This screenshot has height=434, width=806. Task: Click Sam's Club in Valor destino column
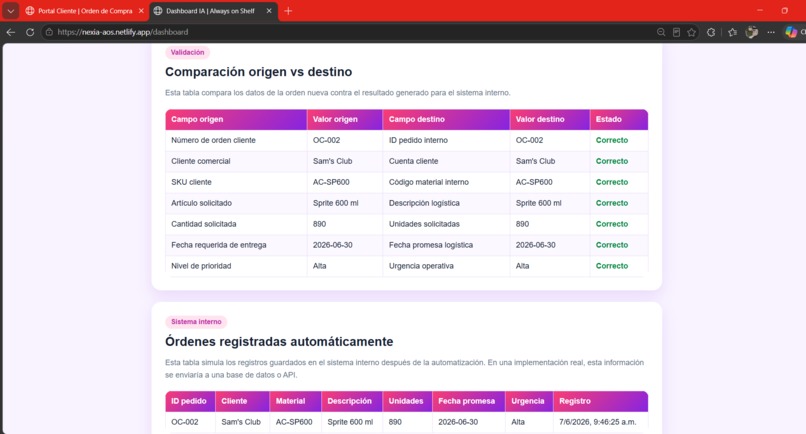click(x=535, y=161)
